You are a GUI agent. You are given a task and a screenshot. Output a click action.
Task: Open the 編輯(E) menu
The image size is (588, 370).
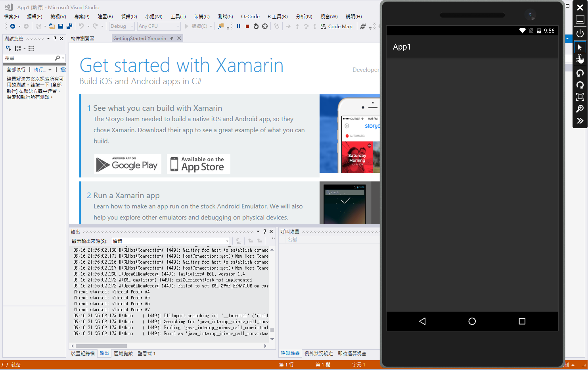coord(34,16)
